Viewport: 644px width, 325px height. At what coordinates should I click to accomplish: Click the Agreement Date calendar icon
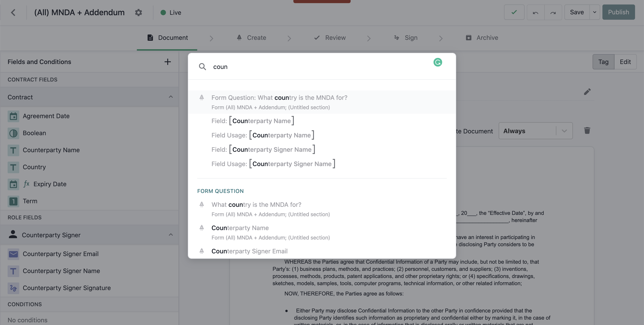coord(13,116)
